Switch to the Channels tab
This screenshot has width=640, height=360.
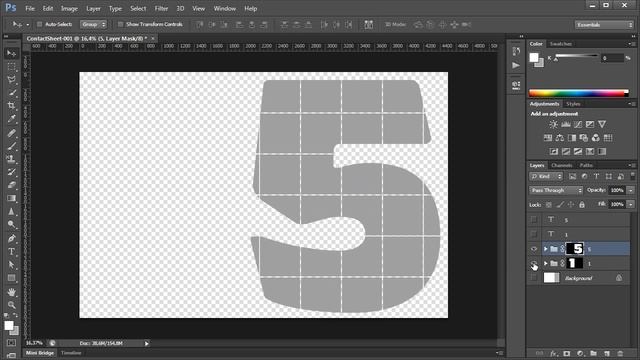coord(562,165)
